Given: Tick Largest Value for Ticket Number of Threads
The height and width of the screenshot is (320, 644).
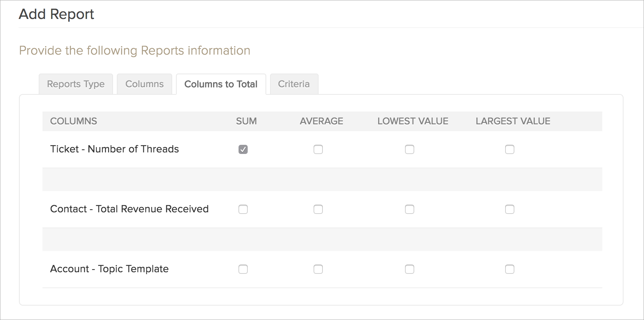Looking at the screenshot, I should point(510,149).
